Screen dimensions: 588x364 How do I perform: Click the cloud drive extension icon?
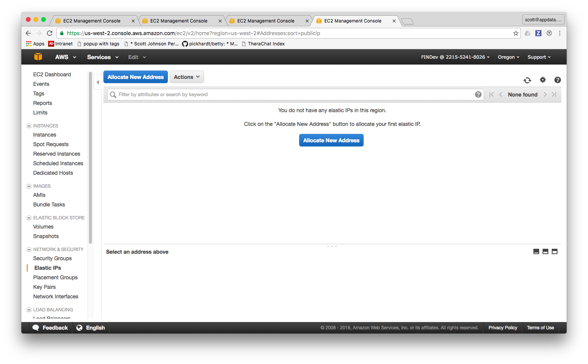click(528, 33)
